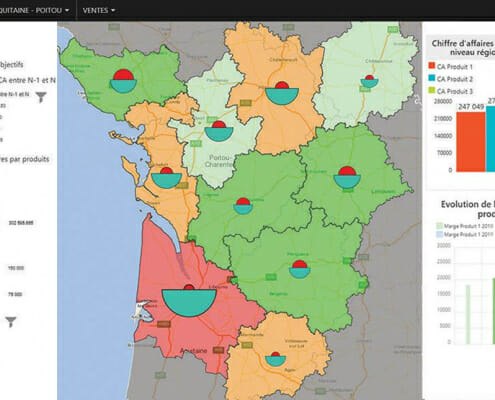Open the AQUITAINE - POITOU dropdown menu

tap(35, 10)
